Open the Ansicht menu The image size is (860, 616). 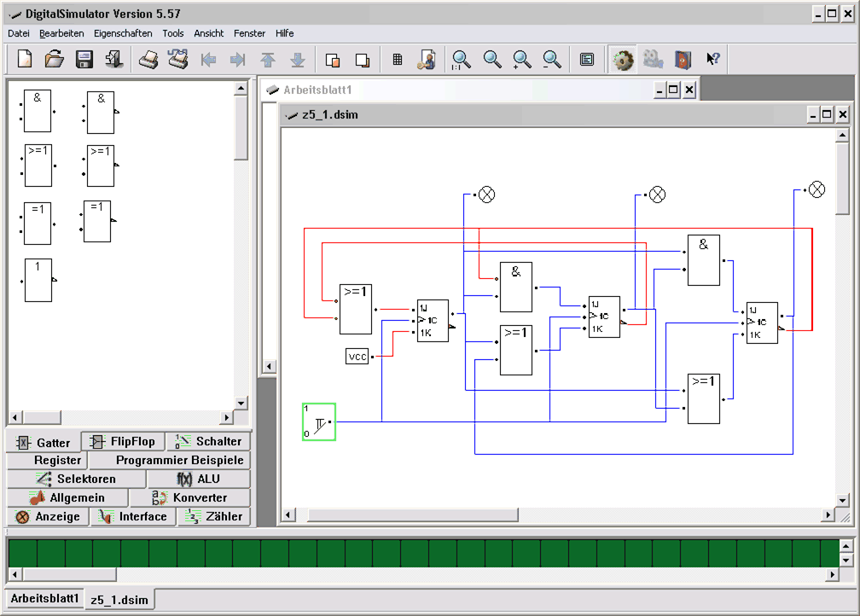point(209,33)
